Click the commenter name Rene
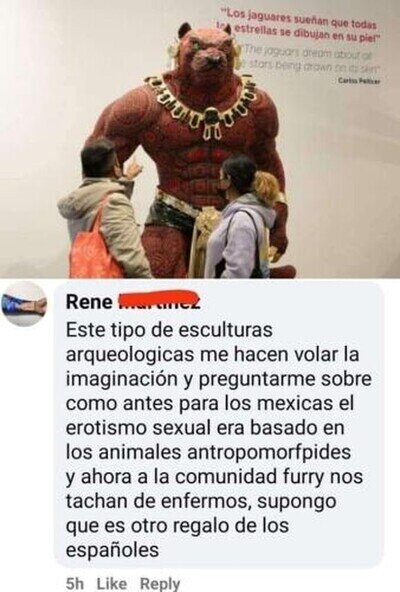This screenshot has height=592, width=400. point(89,302)
